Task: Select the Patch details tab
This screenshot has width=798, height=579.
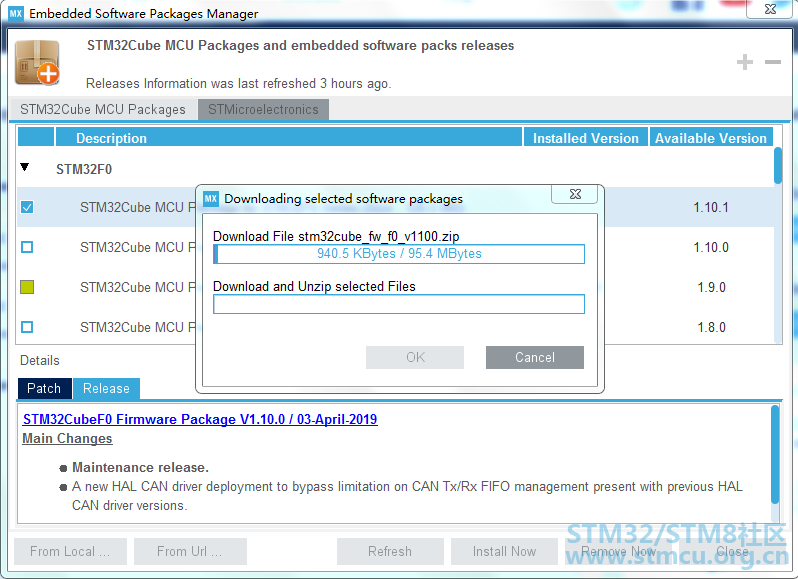Action: pyautogui.click(x=44, y=388)
